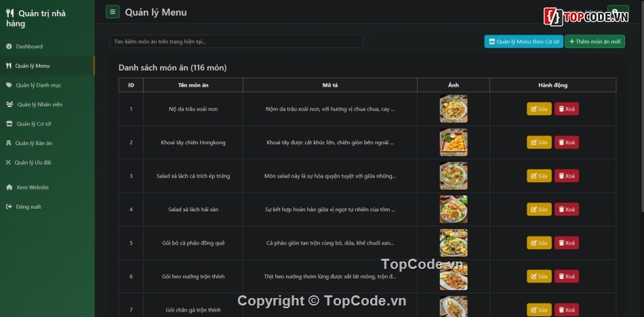Click dish name Salad xà lách hải sản
The image size is (644, 317).
(193, 209)
